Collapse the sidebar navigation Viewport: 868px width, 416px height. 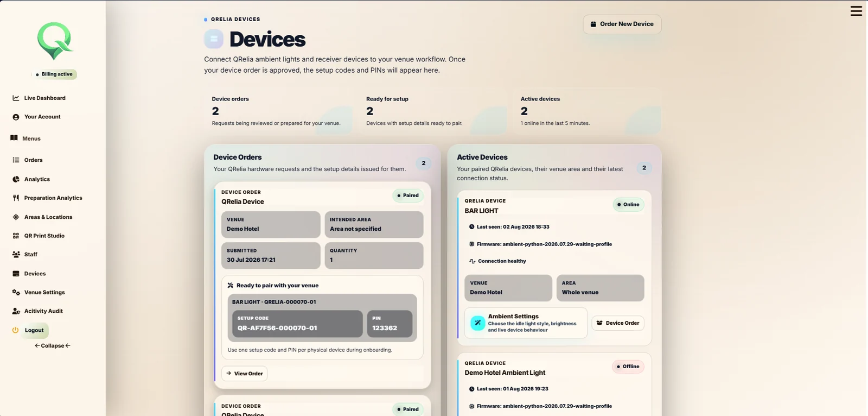53,346
